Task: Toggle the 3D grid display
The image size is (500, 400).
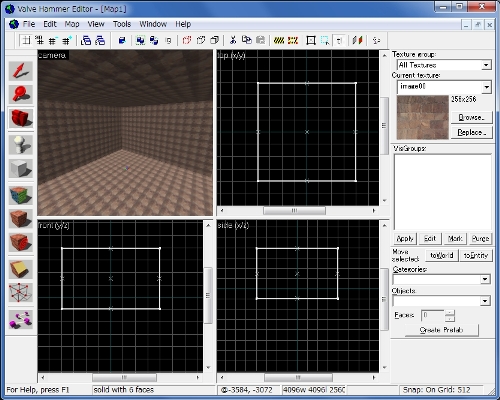Action: pos(40,41)
